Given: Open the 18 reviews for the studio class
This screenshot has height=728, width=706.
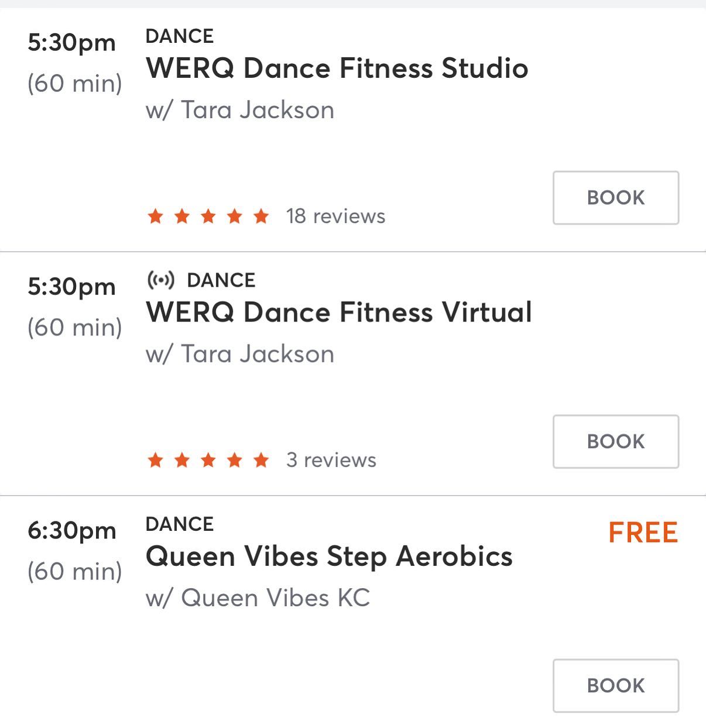Looking at the screenshot, I should coord(335,217).
